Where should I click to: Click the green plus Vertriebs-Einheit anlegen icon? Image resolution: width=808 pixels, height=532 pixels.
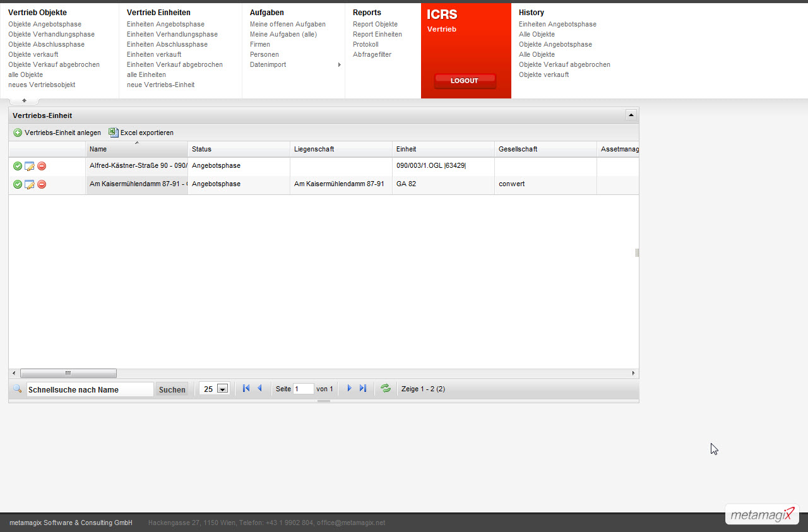coord(18,133)
